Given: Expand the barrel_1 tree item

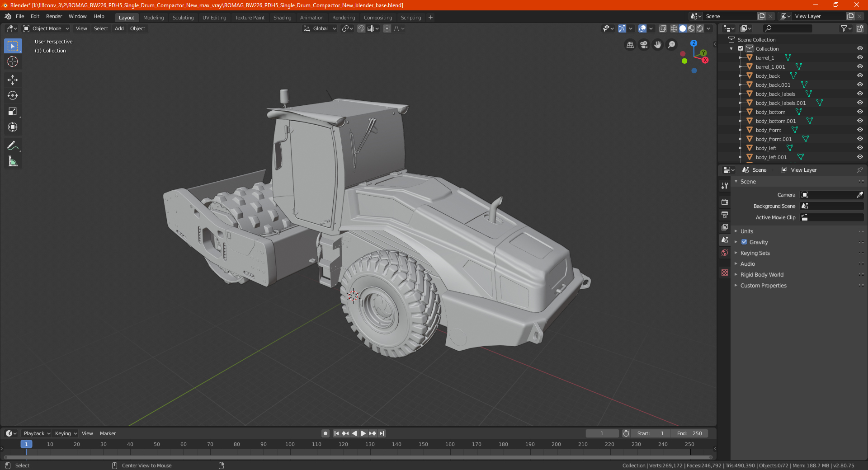Looking at the screenshot, I should click(741, 57).
